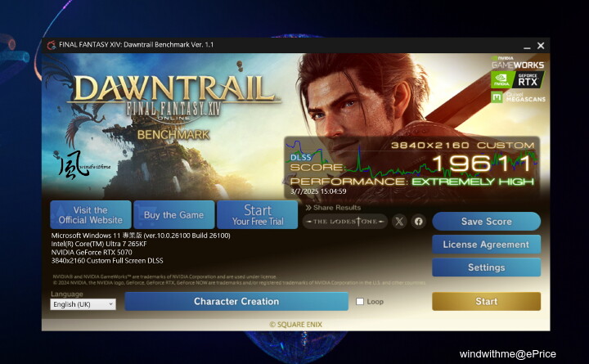
Task: Click the Microsoft Windows 11 version line
Action: click(141, 236)
